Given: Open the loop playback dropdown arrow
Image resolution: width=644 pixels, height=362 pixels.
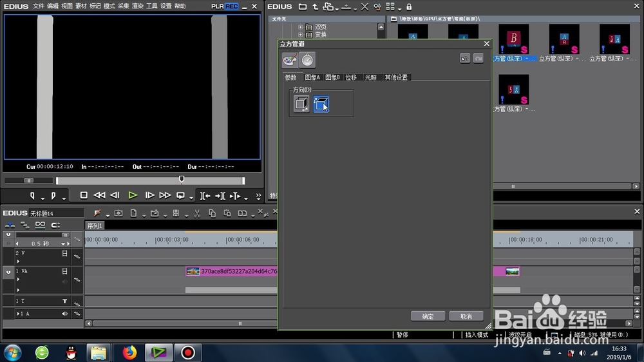Looking at the screenshot, I should pyautogui.click(x=191, y=198).
